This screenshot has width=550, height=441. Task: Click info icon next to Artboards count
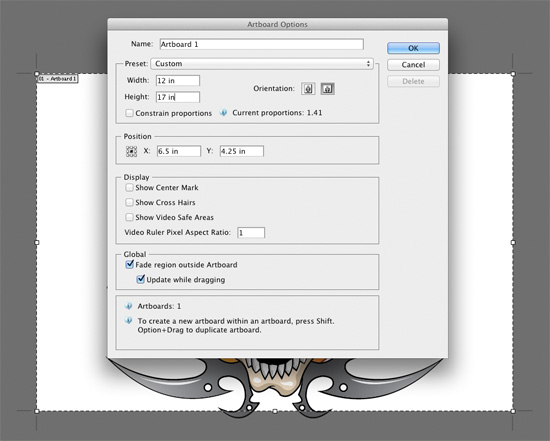[129, 306]
